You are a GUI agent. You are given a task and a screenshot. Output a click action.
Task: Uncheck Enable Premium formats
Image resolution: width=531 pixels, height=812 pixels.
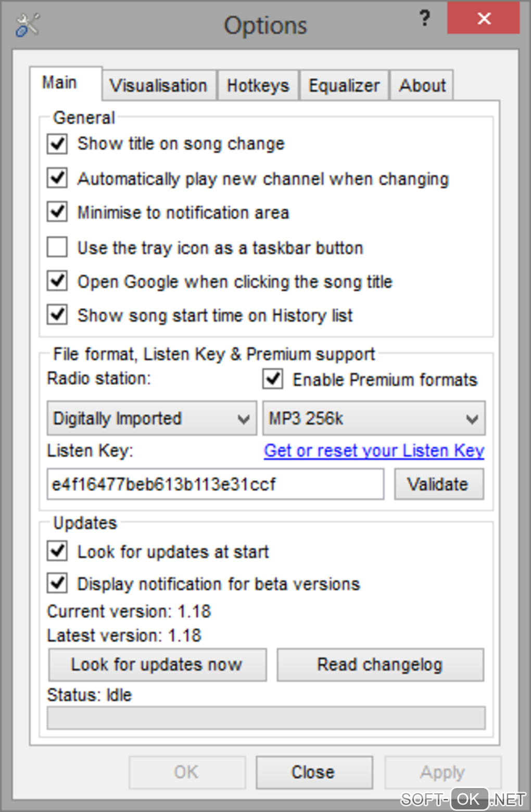coord(273,379)
